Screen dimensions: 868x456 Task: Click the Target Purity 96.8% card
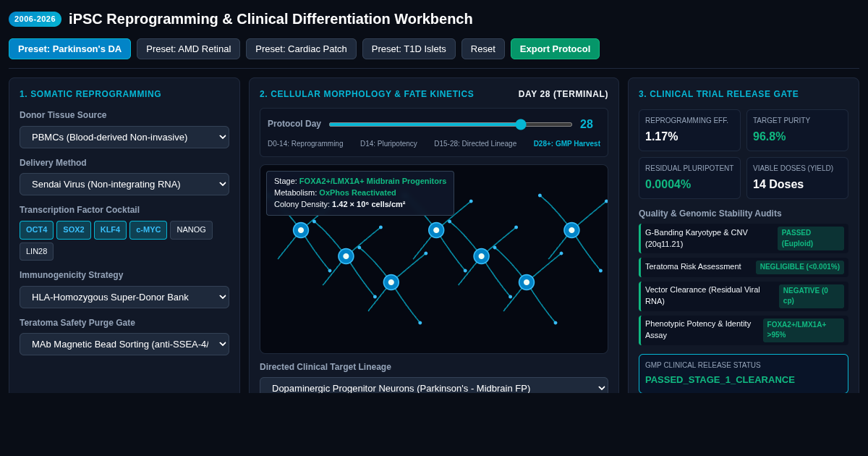(797, 130)
